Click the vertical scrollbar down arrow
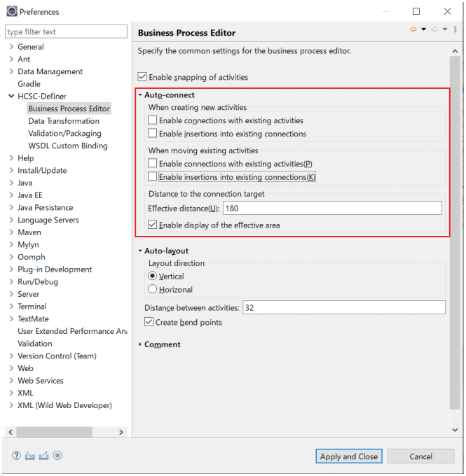Screen dimensions: 466x476 (455, 430)
